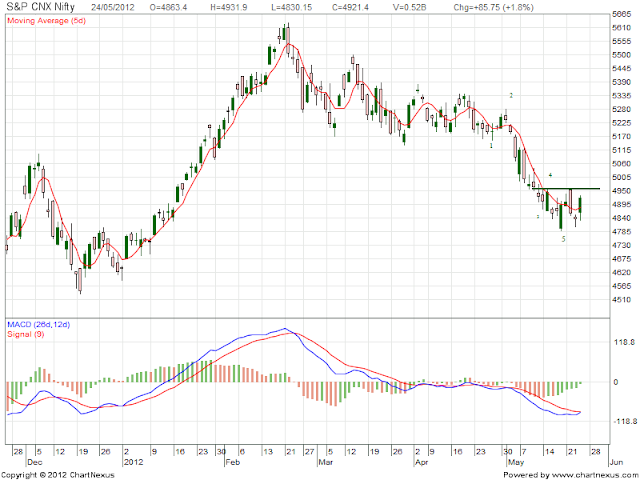This screenshot has width=640, height=480.
Task: Click the low value L=4830.15
Action: click(292, 7)
